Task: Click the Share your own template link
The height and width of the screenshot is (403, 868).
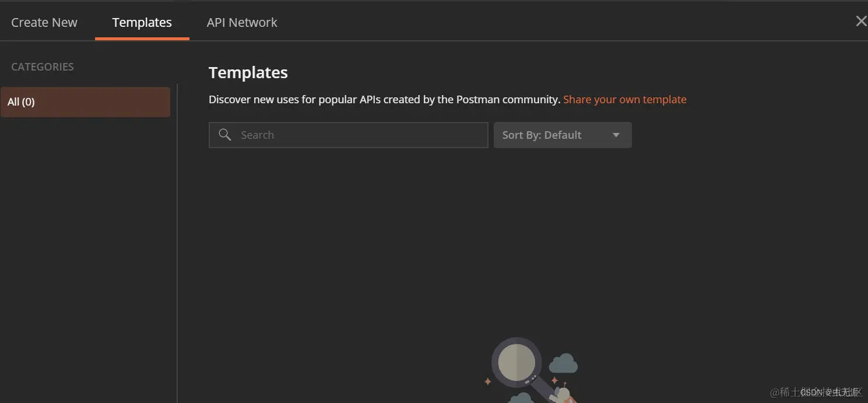Action: tap(624, 99)
